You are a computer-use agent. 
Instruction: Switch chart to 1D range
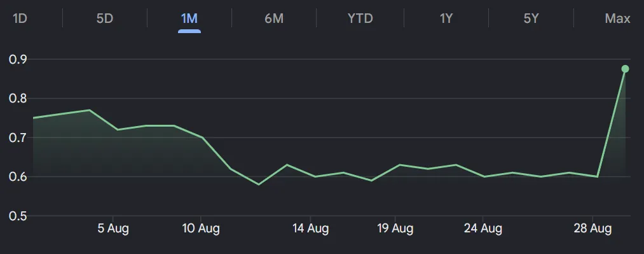coord(20,18)
